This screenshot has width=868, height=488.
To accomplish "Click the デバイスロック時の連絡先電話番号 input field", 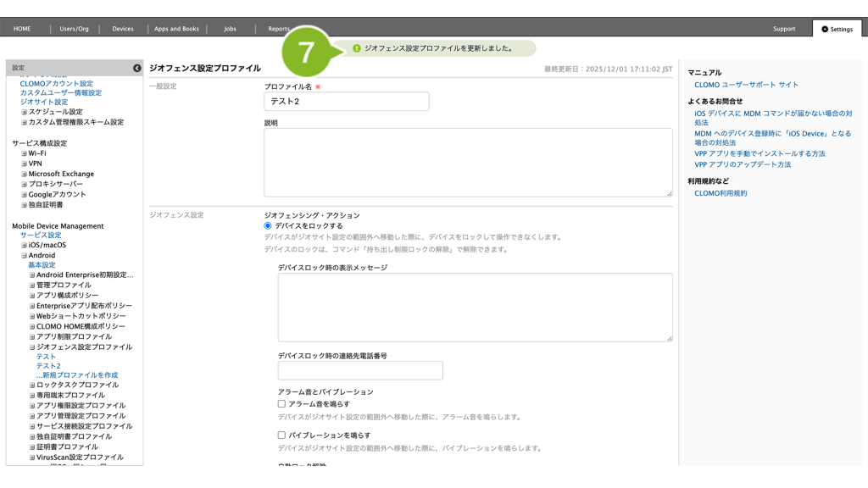I will click(x=360, y=370).
